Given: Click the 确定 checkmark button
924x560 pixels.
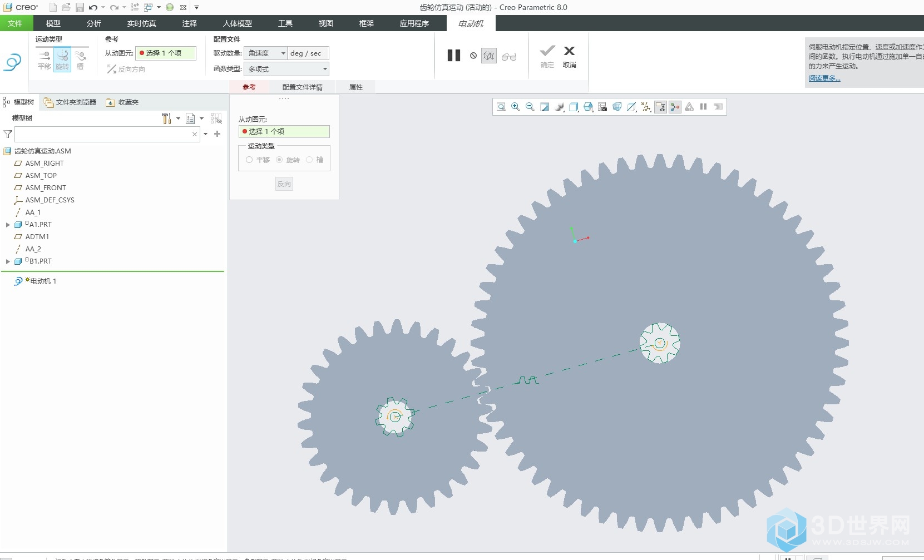Looking at the screenshot, I should (547, 56).
